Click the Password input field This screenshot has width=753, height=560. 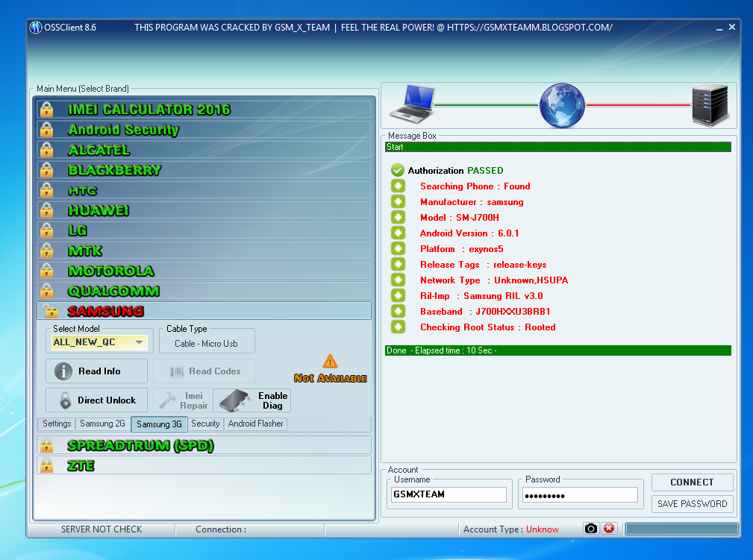click(580, 495)
